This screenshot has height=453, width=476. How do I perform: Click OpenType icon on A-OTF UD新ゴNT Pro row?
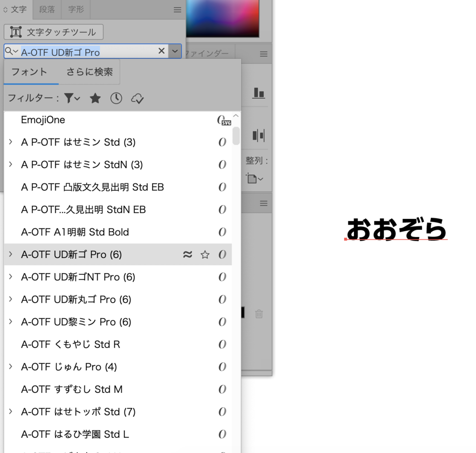click(222, 277)
